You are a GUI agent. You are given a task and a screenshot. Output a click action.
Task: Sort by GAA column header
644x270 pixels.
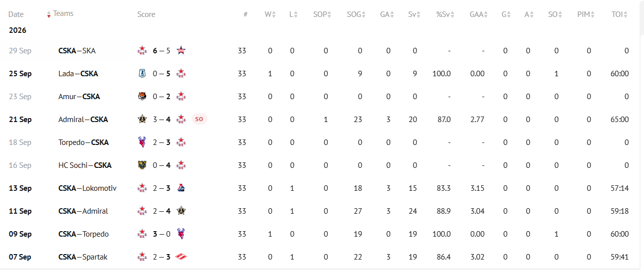coord(479,14)
